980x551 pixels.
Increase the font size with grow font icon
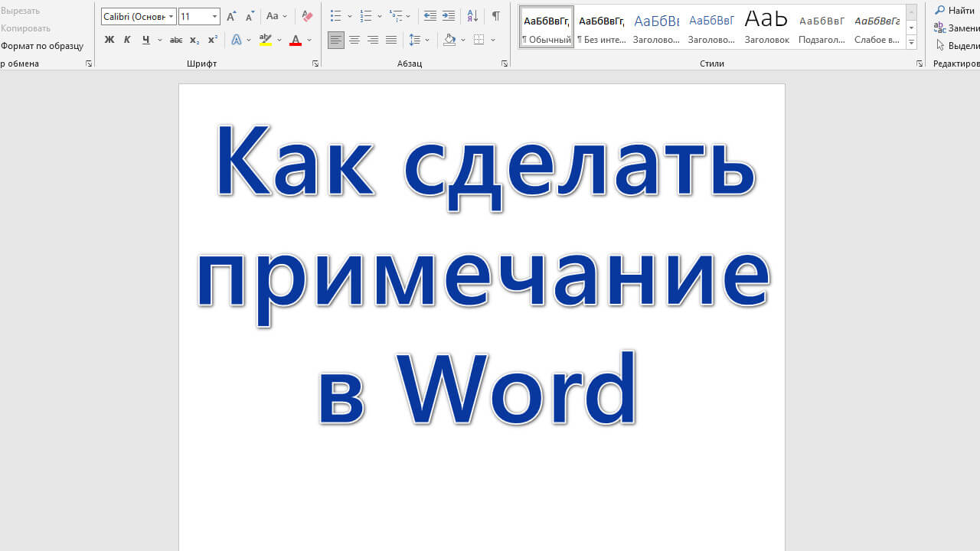(231, 16)
